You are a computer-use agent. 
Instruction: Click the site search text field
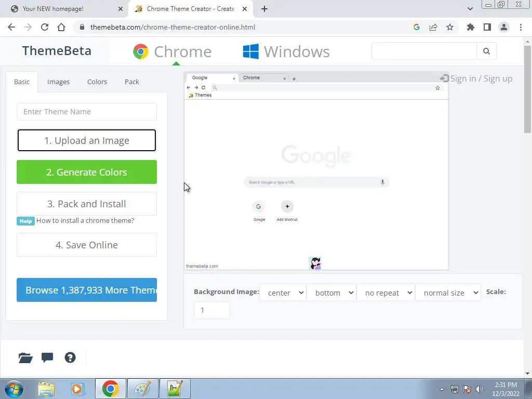pos(424,51)
